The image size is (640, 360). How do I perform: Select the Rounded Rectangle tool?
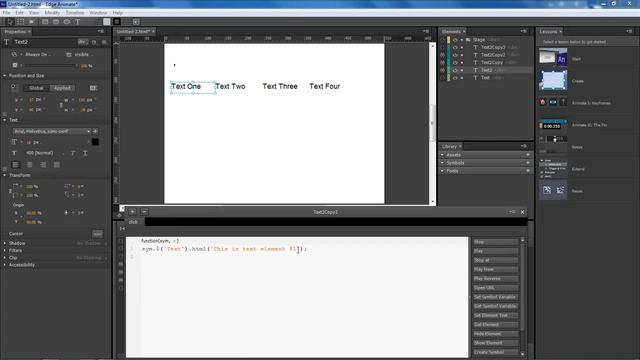point(56,22)
